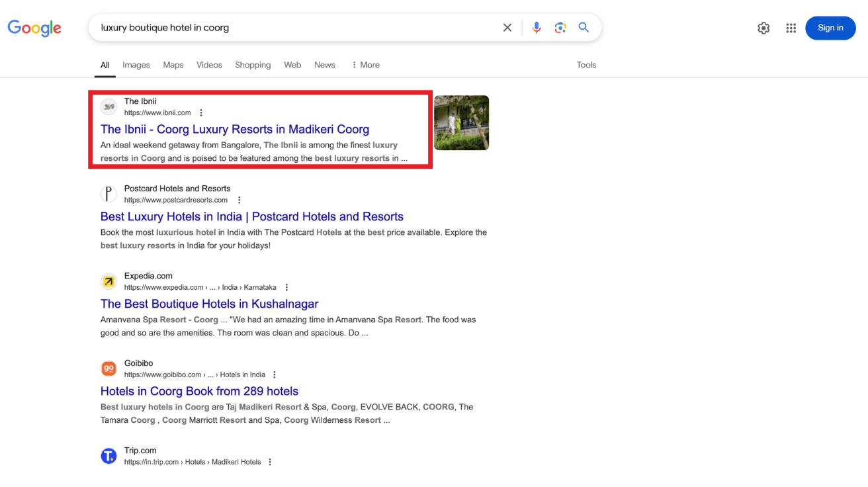Open the three-dot menu beside the Expedia result
The width and height of the screenshot is (868, 487).
[x=286, y=287]
